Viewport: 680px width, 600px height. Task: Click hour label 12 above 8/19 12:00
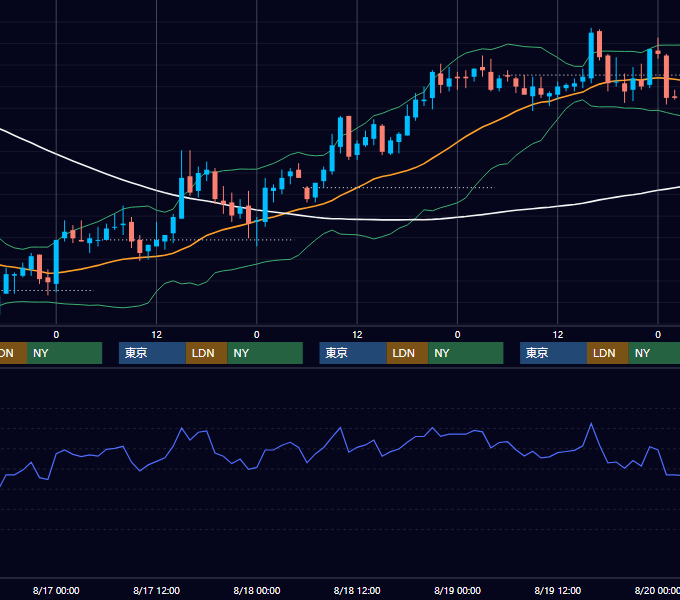(x=558, y=335)
